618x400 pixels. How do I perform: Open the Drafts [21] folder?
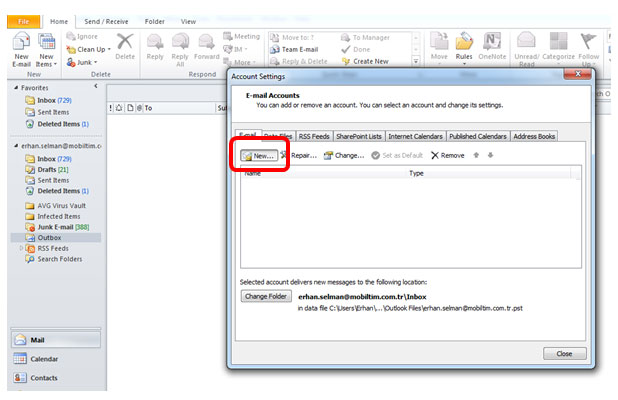click(47, 169)
